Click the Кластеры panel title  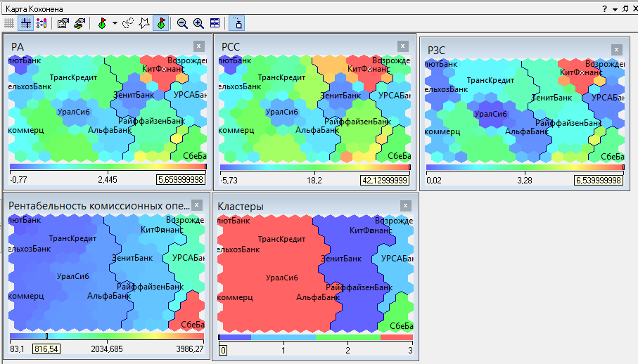pos(241,207)
